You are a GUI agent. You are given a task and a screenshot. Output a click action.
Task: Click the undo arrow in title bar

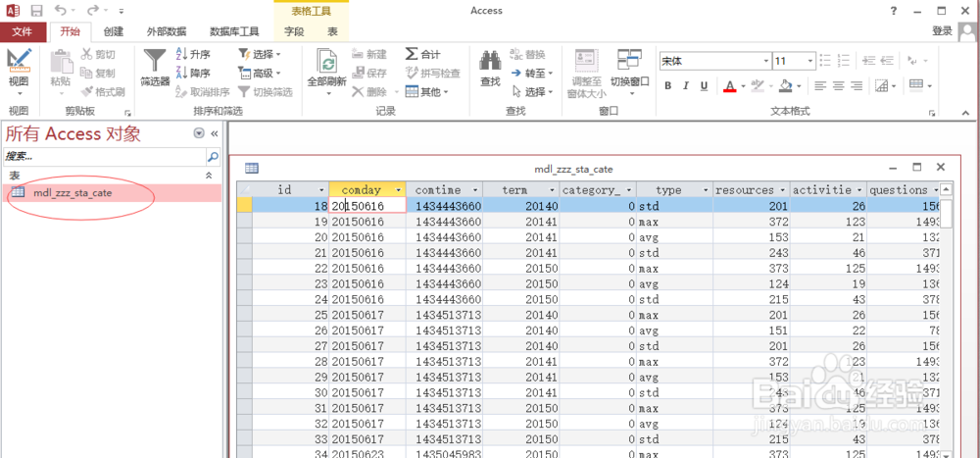click(x=60, y=10)
